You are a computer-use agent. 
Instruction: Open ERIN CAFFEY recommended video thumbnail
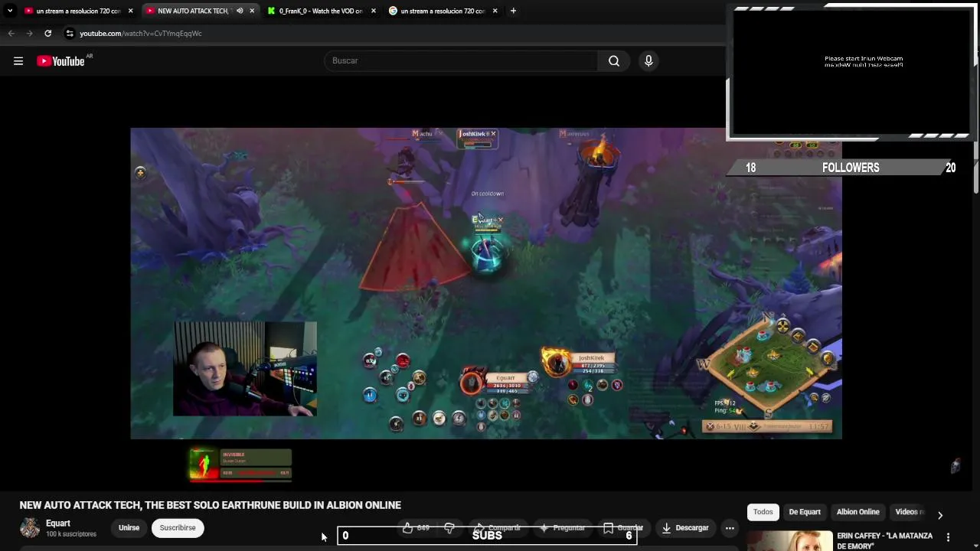click(x=789, y=540)
